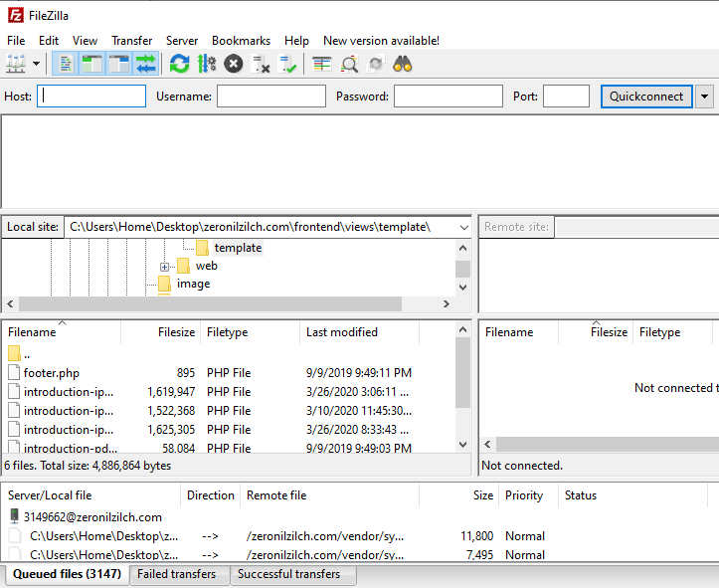Open directory listing filters dialog
The image size is (719, 588).
(322, 64)
